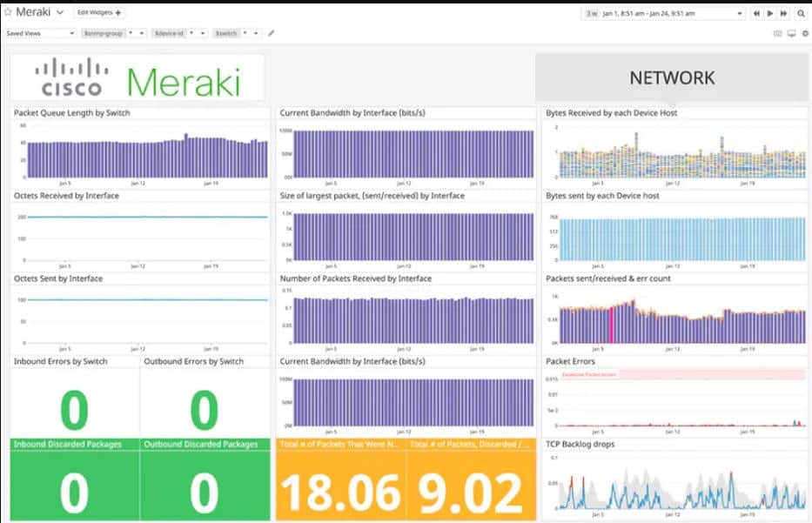Open dashboard settings gear icon
Image resolution: width=812 pixels, height=523 pixels.
(x=805, y=33)
